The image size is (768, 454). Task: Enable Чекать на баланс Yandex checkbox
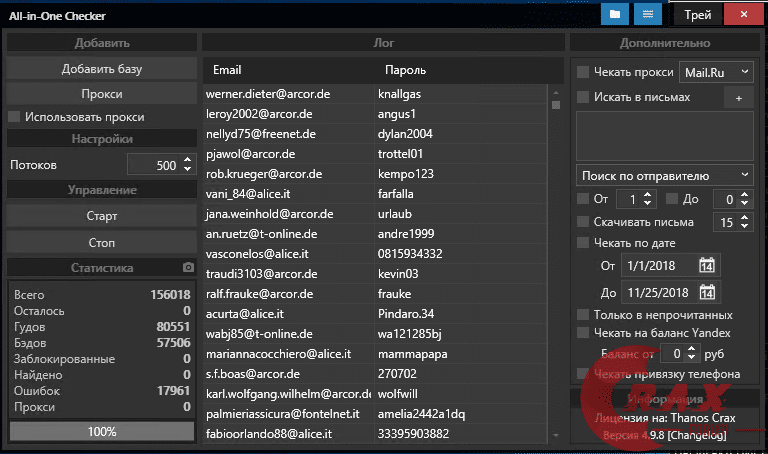pyautogui.click(x=583, y=333)
